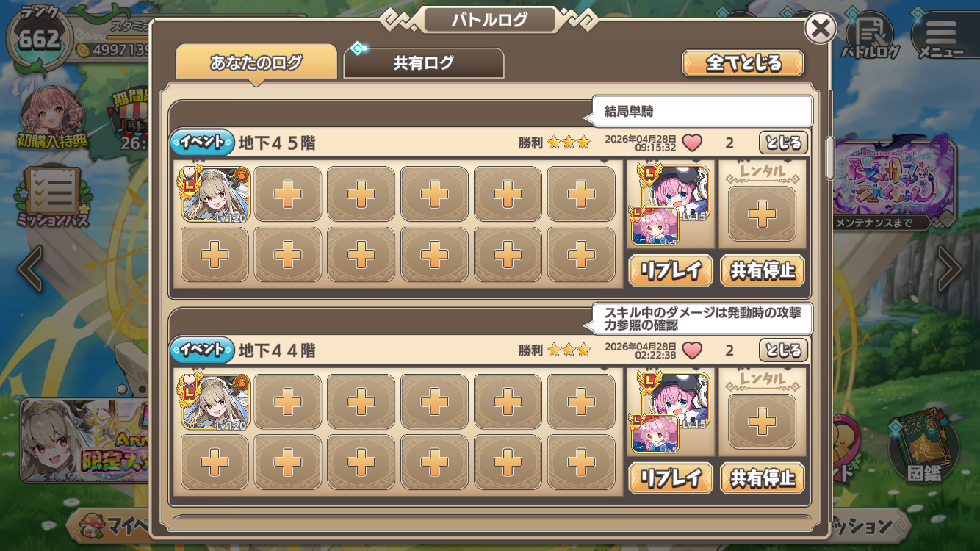
Task: Click リプレイ for the 地下45階 battle
Action: coord(671,270)
